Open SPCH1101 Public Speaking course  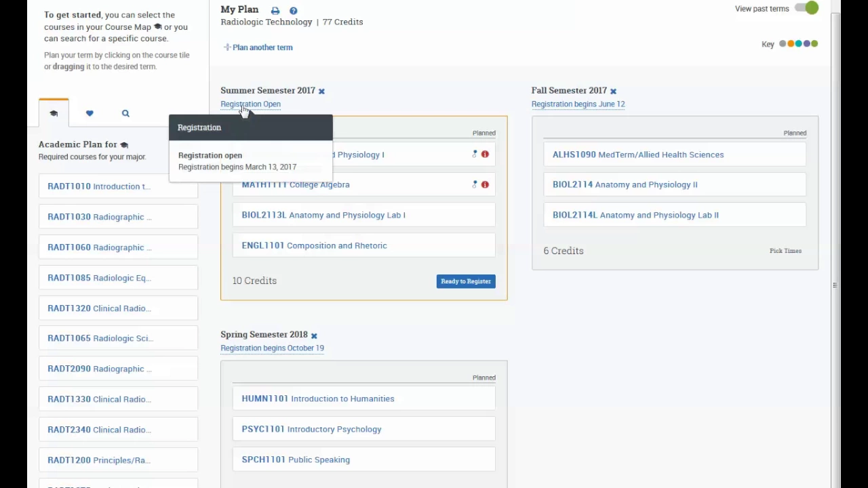click(x=363, y=460)
